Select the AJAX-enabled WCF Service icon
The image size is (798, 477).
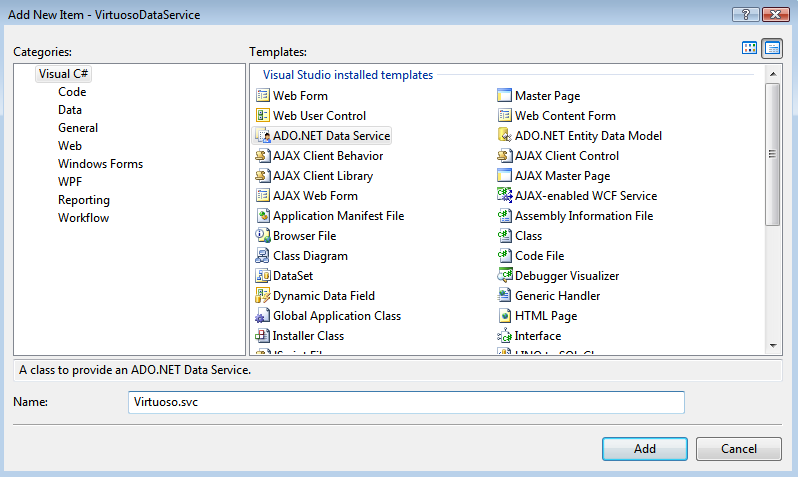[x=505, y=196]
